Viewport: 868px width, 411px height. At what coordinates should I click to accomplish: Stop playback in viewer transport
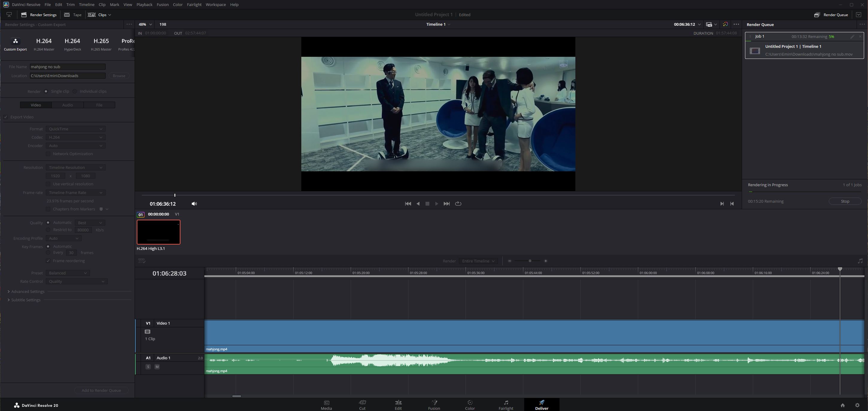427,204
